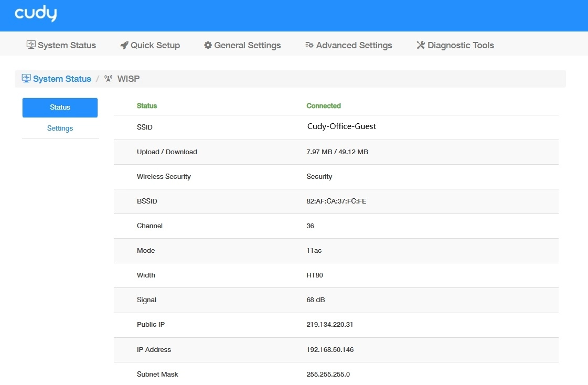
Task: Click the SSID row label
Action: tap(144, 127)
